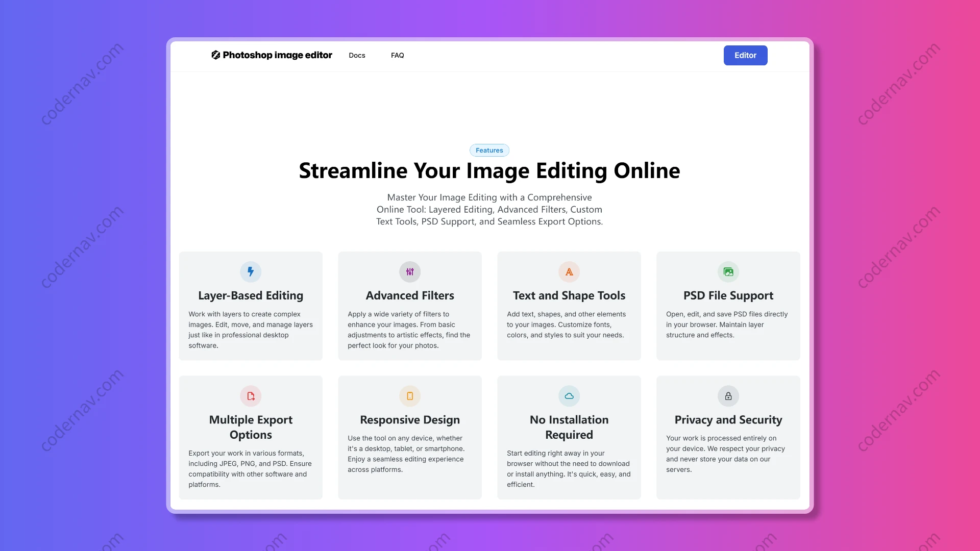
Task: Open the Advanced Filters feature card
Action: coord(409,306)
